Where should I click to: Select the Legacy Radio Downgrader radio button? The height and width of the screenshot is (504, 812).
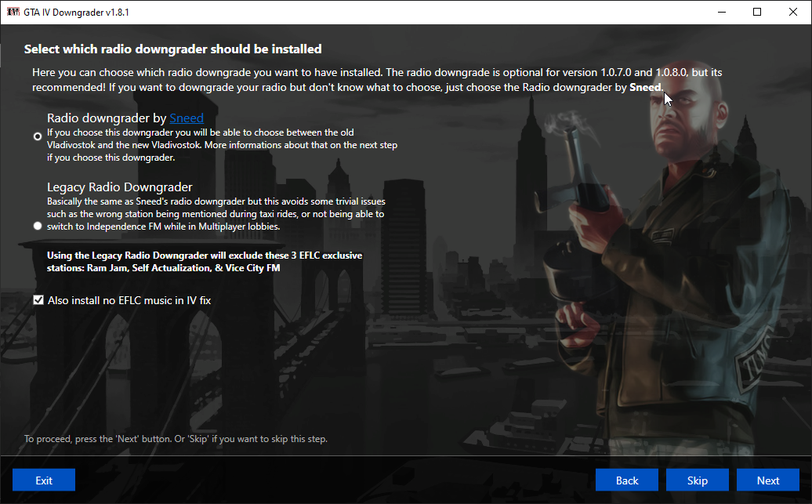pos(38,226)
